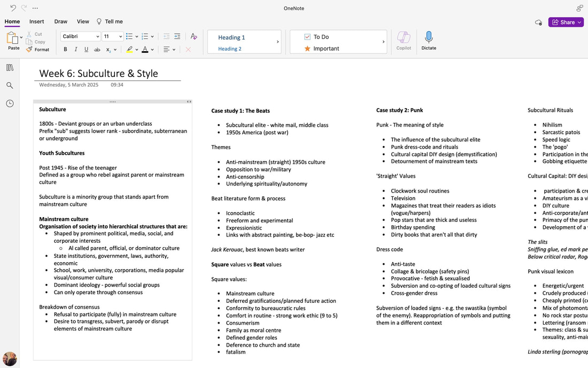Click the Paste clipboard icon
Screen dimensions: 588x368
point(12,39)
